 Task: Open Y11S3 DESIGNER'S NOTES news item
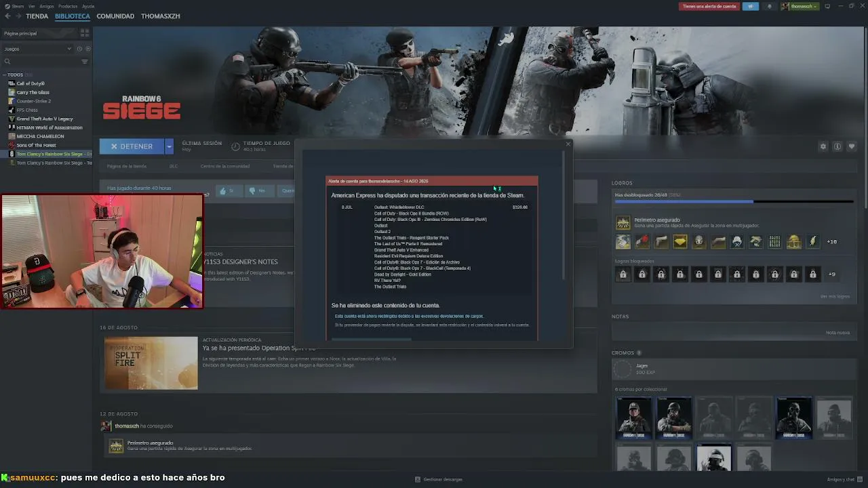240,262
